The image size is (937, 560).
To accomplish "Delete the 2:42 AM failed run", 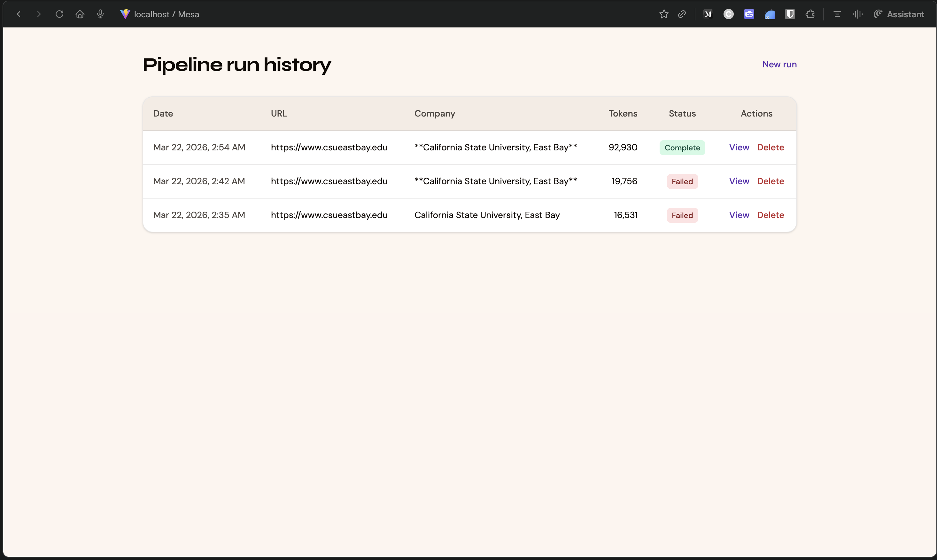I will 770,181.
